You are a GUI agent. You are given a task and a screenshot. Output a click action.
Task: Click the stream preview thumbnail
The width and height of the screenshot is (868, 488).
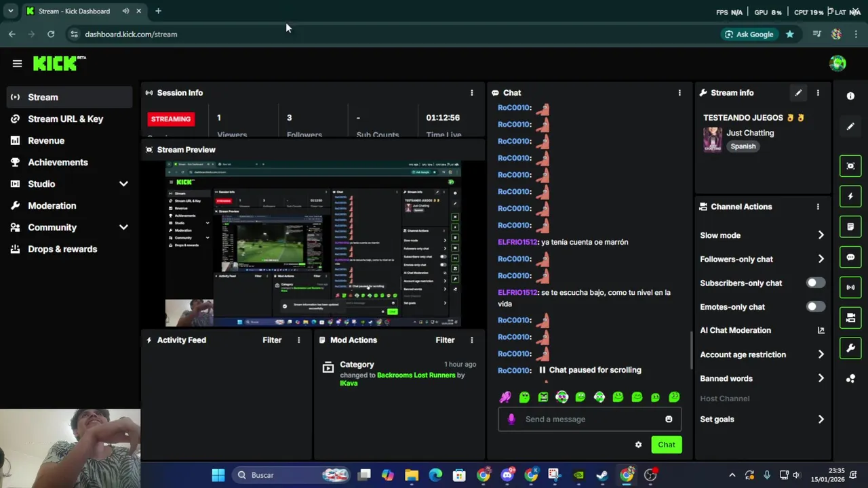(x=313, y=244)
